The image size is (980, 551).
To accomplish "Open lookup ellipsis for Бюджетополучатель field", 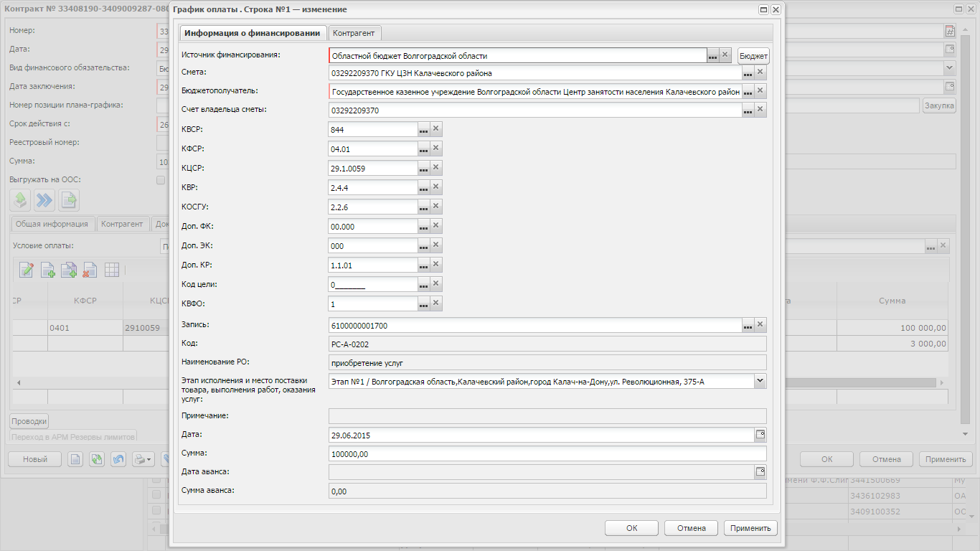I will coord(748,92).
